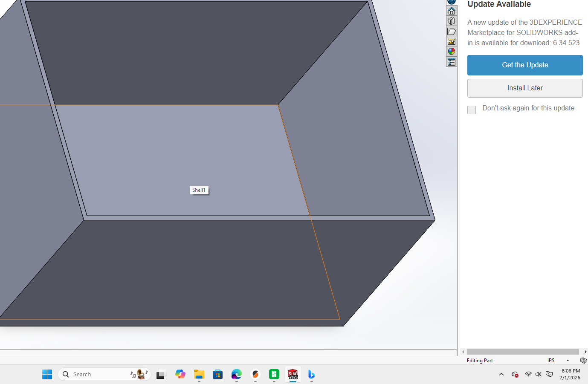Open the File Explorer task pane tab
This screenshot has width=588, height=384.
[x=452, y=31]
